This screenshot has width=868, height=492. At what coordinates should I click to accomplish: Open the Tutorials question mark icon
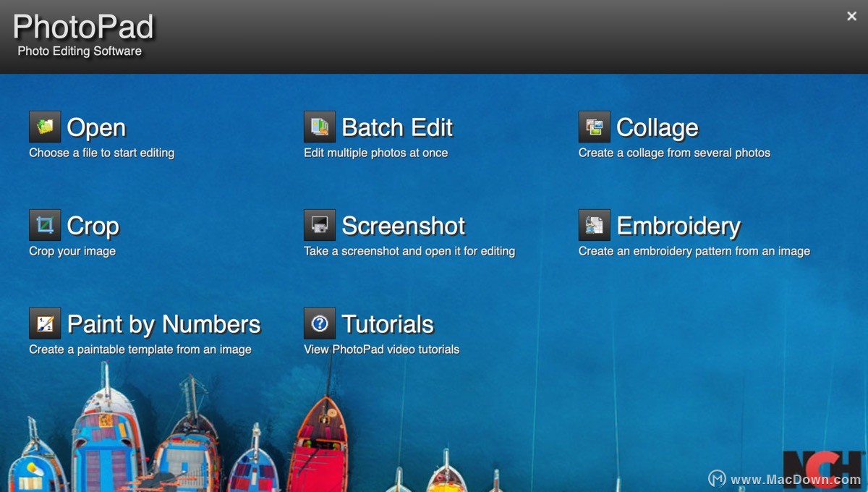320,323
